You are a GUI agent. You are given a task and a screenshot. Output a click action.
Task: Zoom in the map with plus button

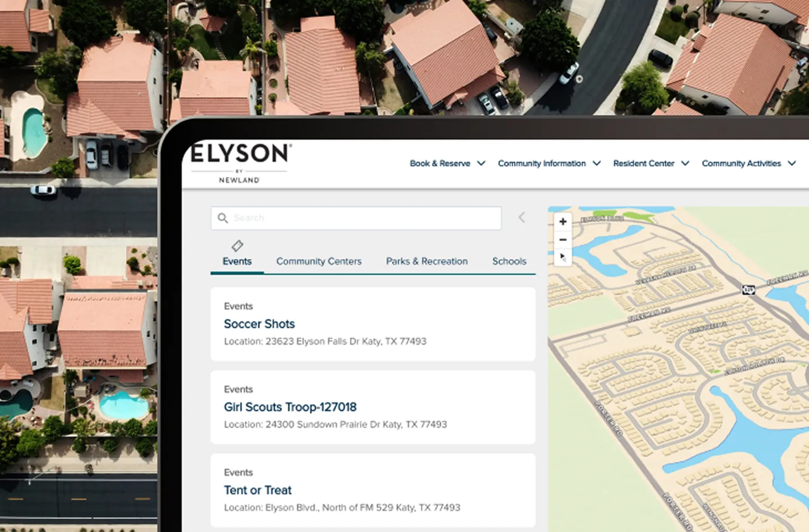562,222
